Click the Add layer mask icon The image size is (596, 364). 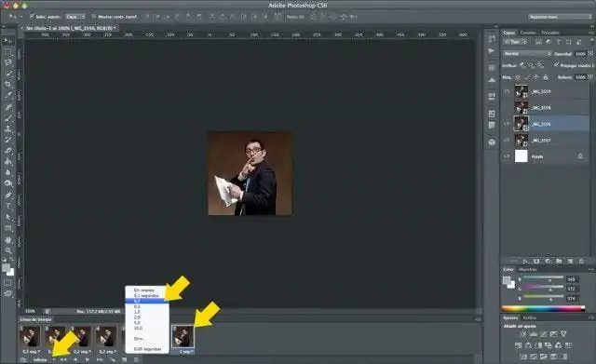pos(536,261)
